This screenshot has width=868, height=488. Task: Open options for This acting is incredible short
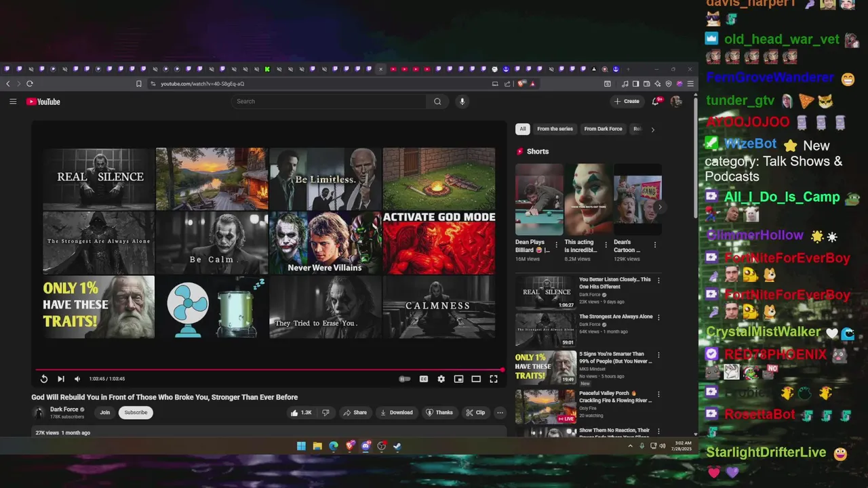pos(606,245)
